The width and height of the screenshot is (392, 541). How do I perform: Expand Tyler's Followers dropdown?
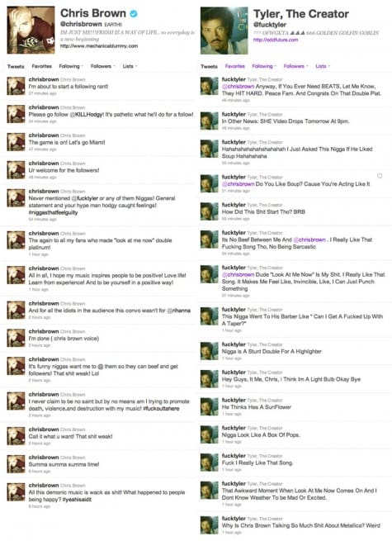(295, 66)
